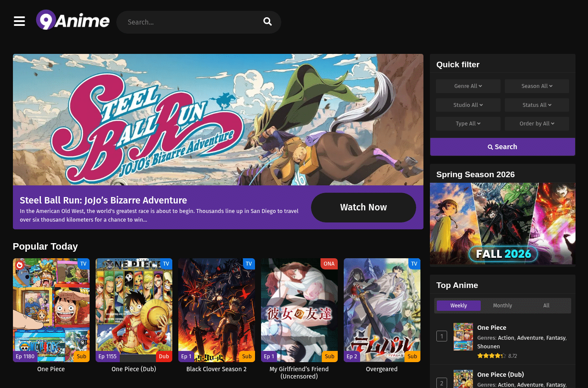Click the 9Anime logo

point(73,20)
